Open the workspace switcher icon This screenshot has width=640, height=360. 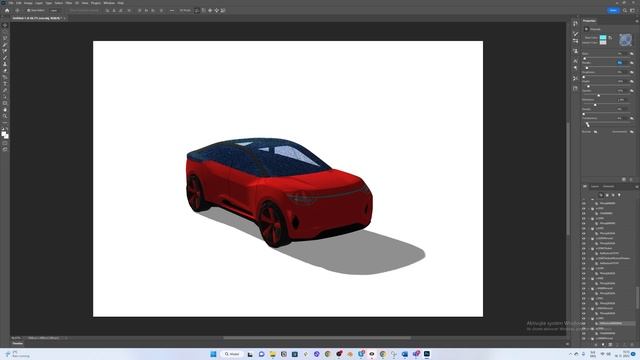tap(632, 10)
